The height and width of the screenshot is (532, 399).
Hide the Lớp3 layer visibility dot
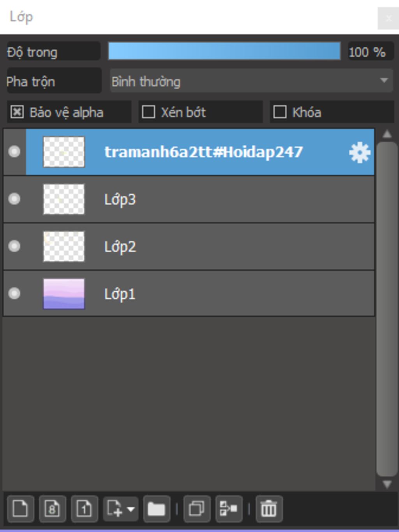[14, 199]
